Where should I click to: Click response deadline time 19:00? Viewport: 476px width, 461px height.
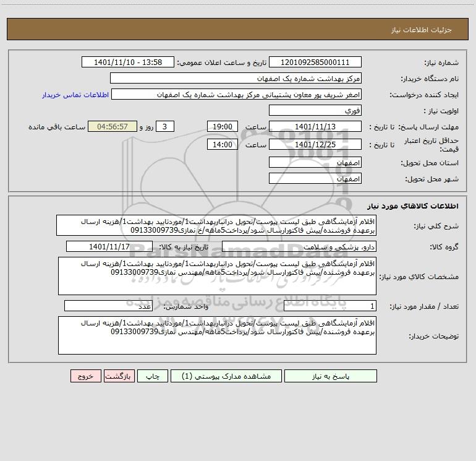tap(222, 126)
